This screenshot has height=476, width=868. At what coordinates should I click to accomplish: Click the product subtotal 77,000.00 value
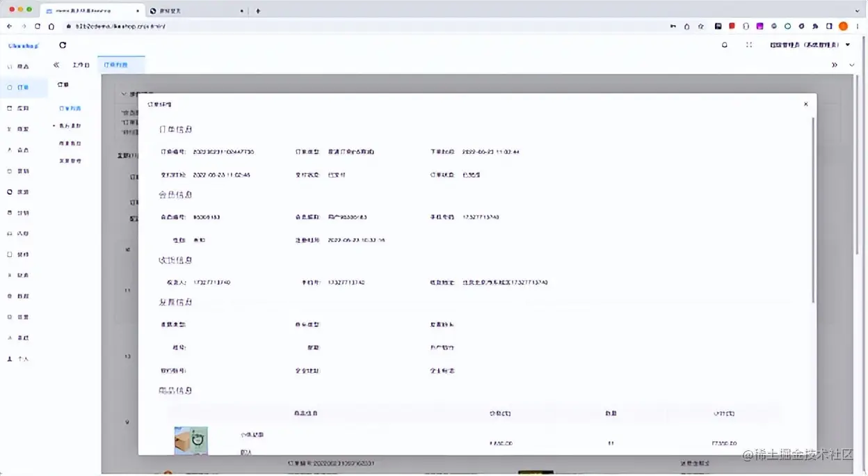click(x=724, y=443)
